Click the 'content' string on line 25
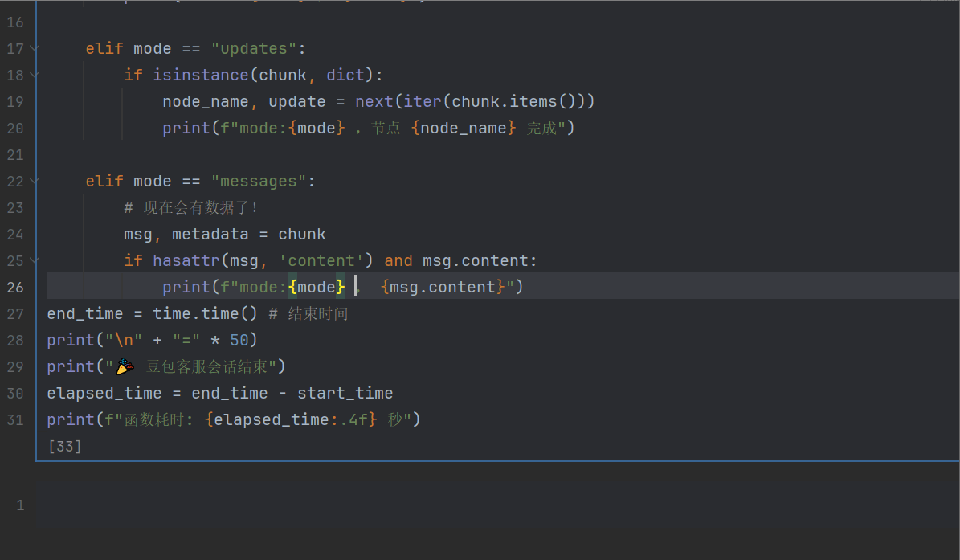The width and height of the screenshot is (960, 560). pyautogui.click(x=321, y=261)
